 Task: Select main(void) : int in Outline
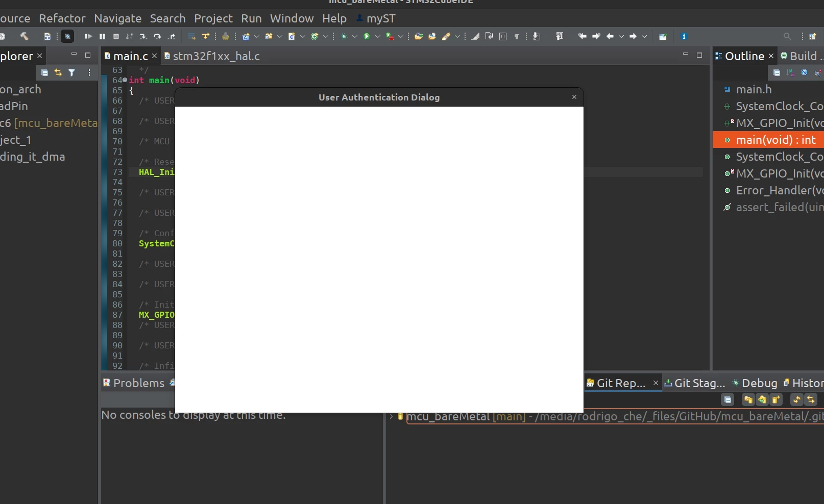point(775,140)
